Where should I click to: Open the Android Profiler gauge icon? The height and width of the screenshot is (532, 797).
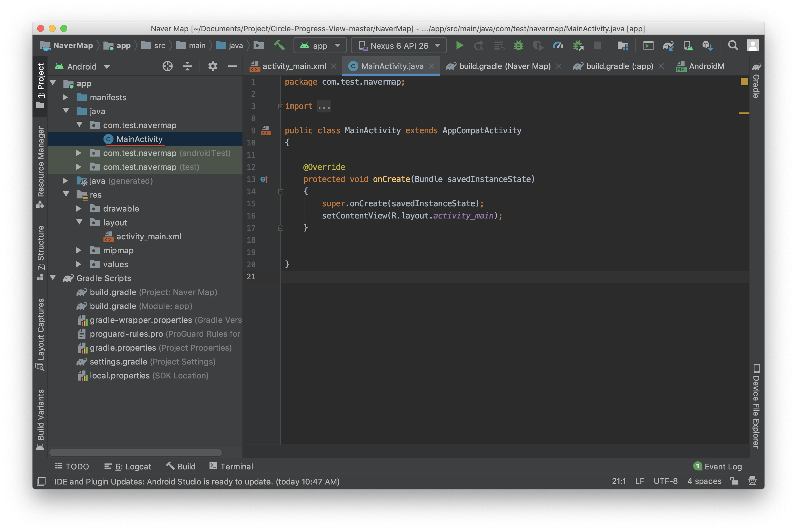tap(558, 45)
